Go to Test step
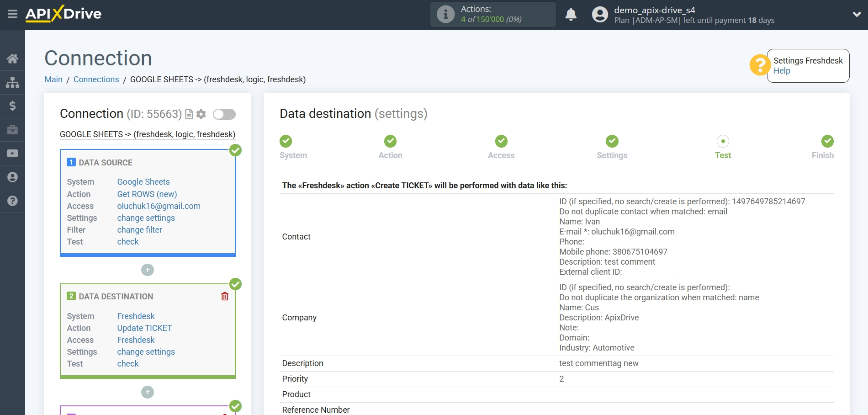Screen dimensions: 868x415 click(723, 141)
